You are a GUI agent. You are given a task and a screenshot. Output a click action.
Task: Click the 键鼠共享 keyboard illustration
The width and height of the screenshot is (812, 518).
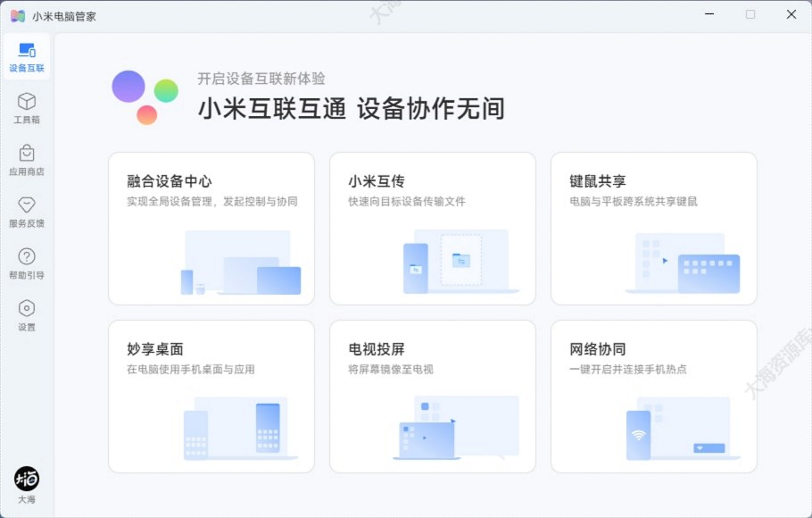coord(683,263)
